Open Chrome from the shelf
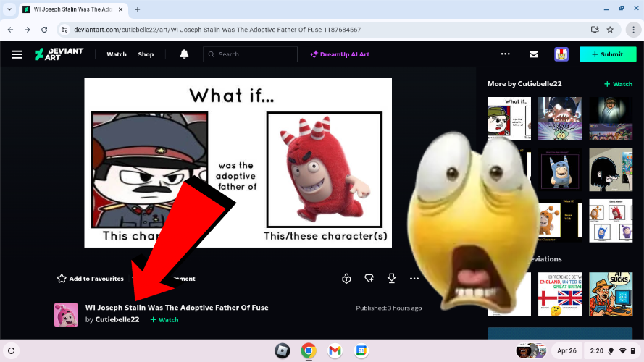Screen dimensions: 644x362 [x=309, y=351]
